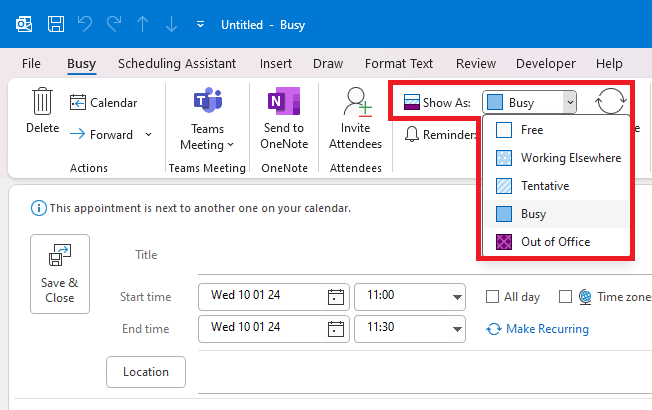Click the Delete trash can icon
Image resolution: width=652 pixels, height=410 pixels.
pos(42,103)
